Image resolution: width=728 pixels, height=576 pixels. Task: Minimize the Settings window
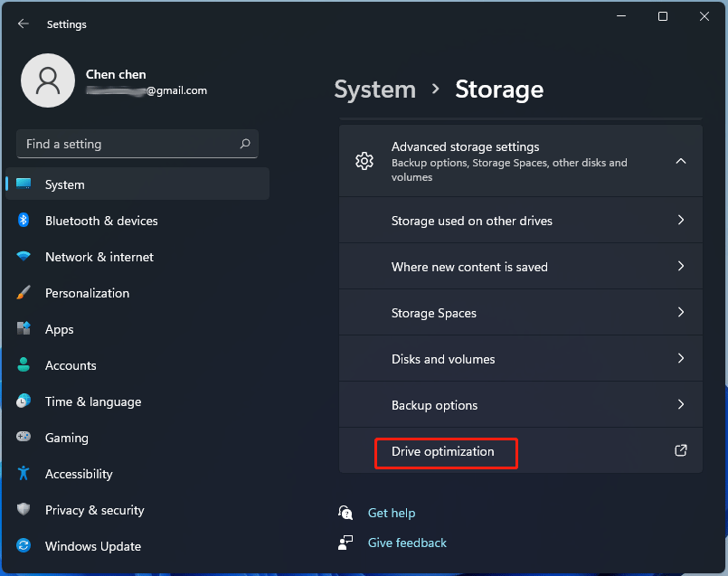pyautogui.click(x=621, y=16)
